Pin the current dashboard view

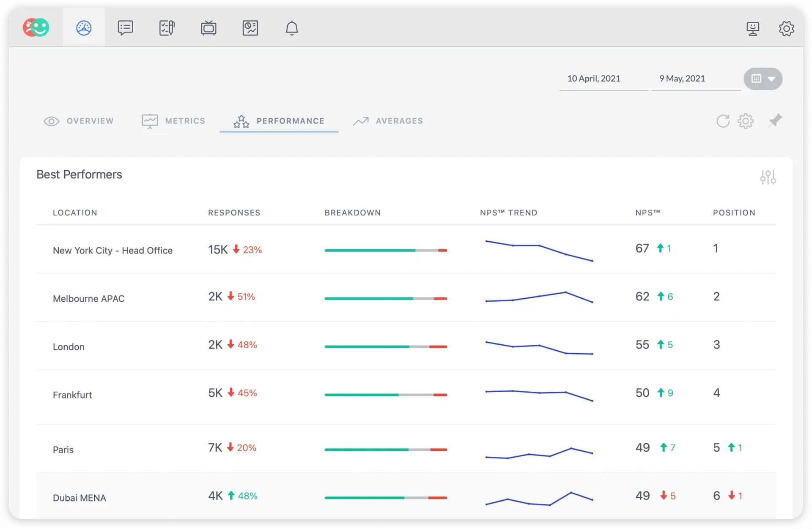click(x=775, y=120)
